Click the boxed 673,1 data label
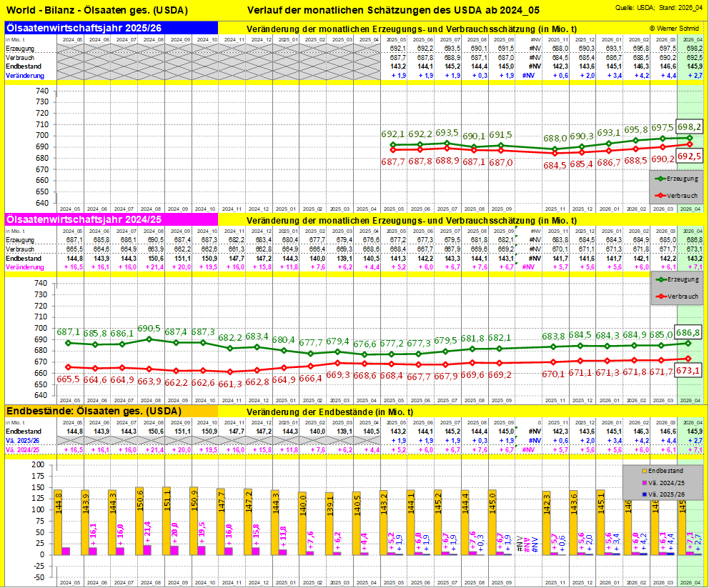709x588 pixels. 690,369
